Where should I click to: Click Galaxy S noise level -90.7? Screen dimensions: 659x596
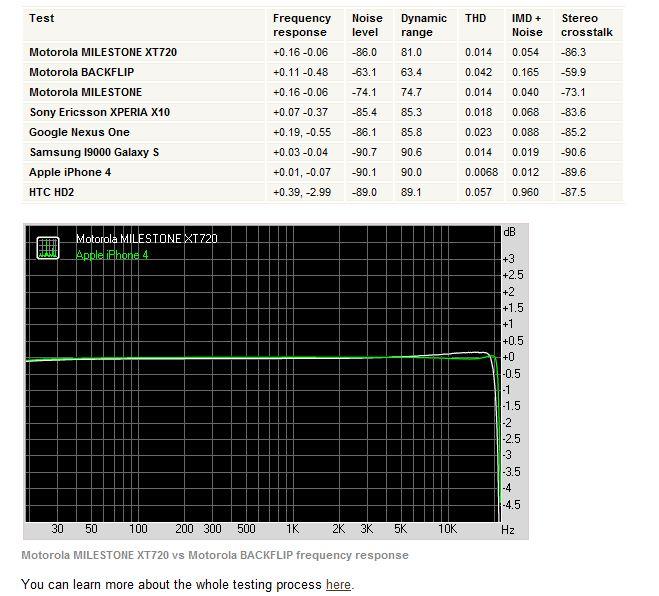click(x=364, y=152)
